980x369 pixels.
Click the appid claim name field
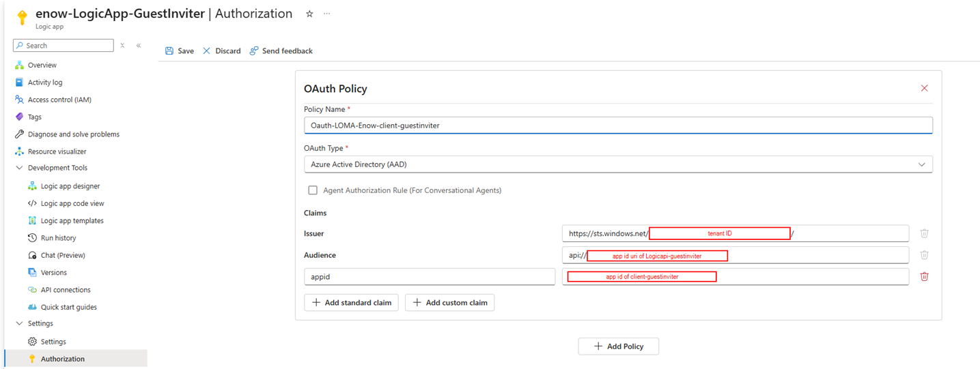point(430,277)
